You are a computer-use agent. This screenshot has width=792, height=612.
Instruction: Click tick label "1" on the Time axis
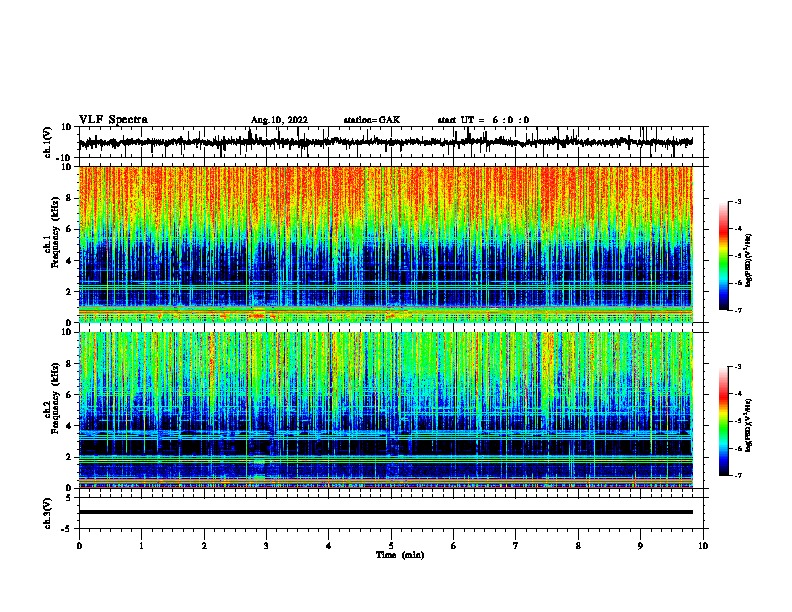pos(141,546)
